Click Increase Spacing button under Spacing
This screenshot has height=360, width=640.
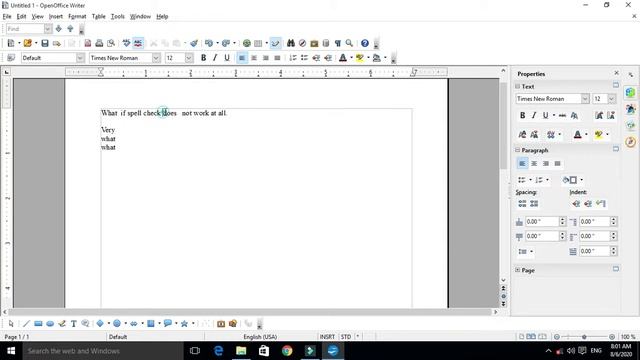click(522, 203)
